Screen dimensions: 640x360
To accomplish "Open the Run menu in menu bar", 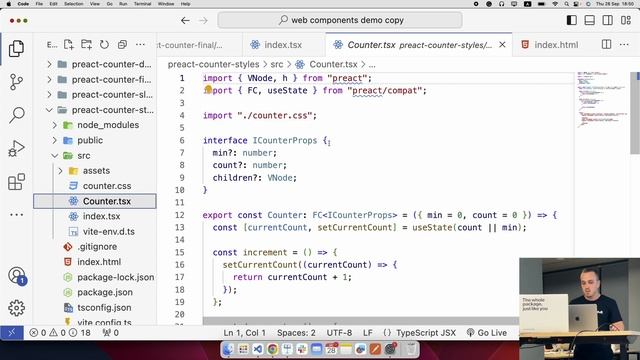I will pos(122,4).
